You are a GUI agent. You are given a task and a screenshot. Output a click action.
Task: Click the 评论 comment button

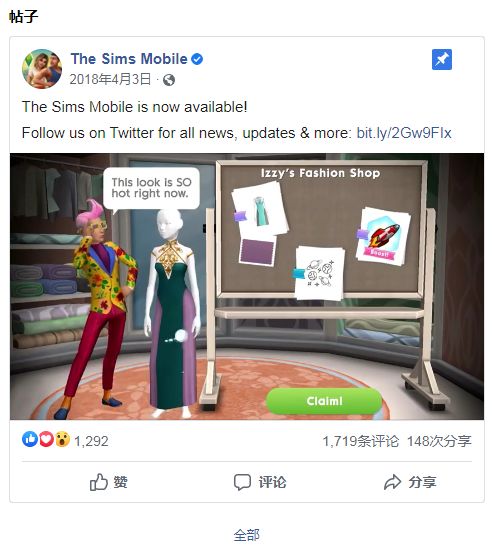click(x=260, y=482)
